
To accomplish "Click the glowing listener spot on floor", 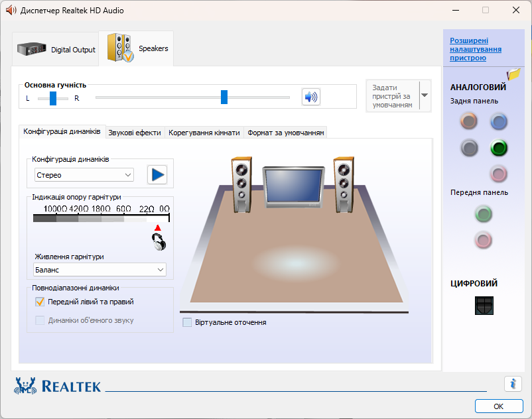I will point(297,263).
